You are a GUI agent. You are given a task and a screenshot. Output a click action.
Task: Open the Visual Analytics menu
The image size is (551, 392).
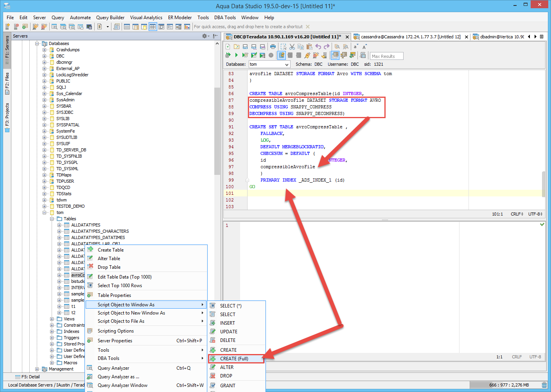point(146,18)
